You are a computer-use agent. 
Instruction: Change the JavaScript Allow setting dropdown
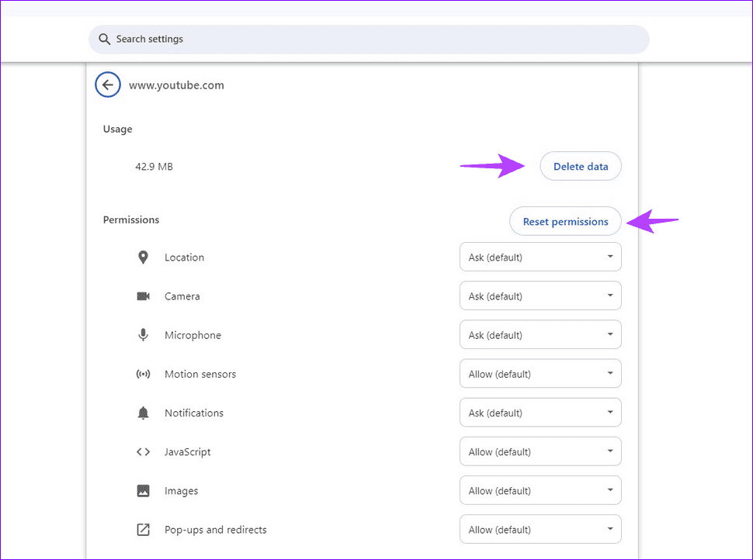540,451
